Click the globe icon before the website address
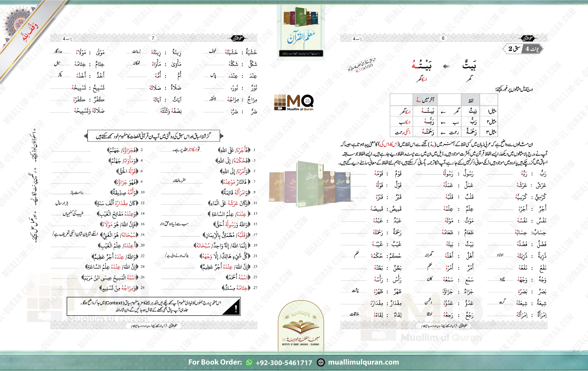Screen dimensions: 588x371 pyautogui.click(x=321, y=363)
